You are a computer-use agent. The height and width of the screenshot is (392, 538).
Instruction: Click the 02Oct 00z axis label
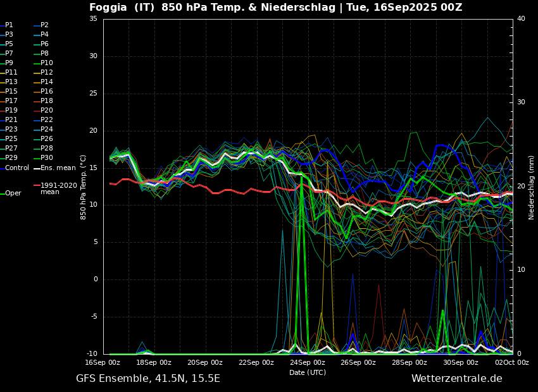click(511, 362)
